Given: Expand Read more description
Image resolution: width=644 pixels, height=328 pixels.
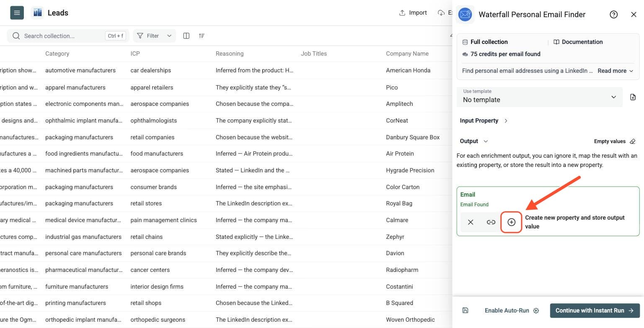Looking at the screenshot, I should (x=615, y=71).
